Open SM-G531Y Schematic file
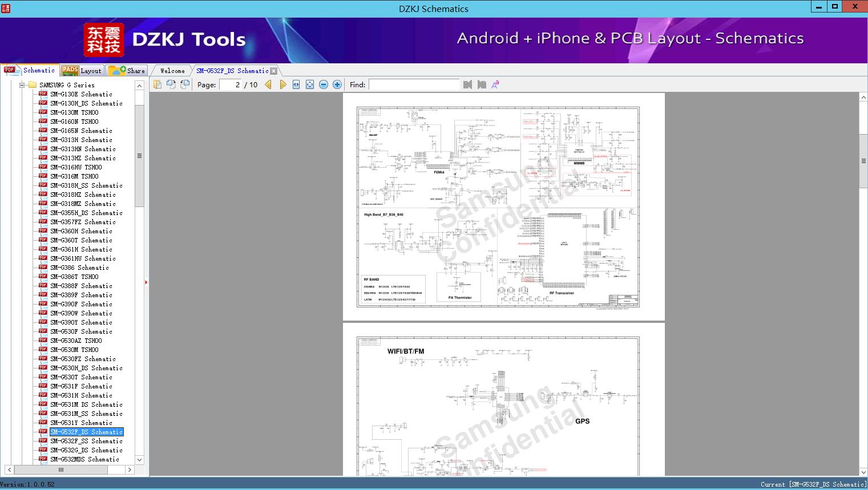Image resolution: width=868 pixels, height=490 pixels. (x=81, y=423)
